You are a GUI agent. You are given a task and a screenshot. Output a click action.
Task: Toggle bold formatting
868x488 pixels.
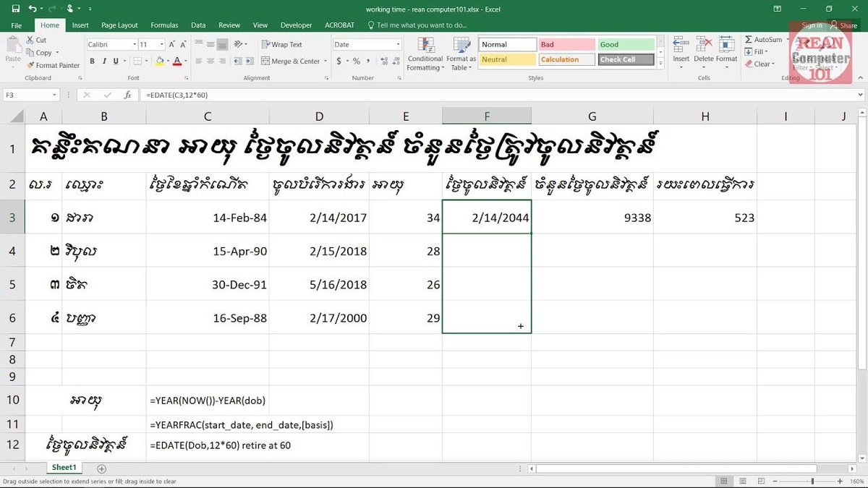point(92,61)
